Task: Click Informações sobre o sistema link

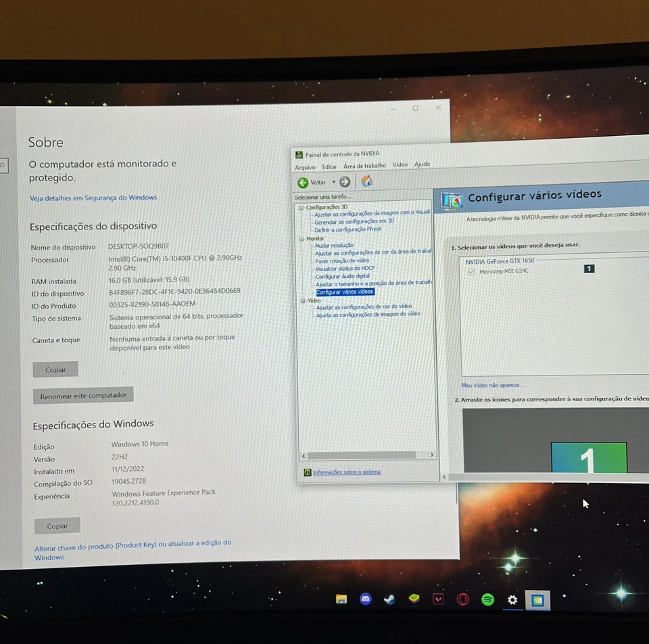Action: pyautogui.click(x=346, y=472)
